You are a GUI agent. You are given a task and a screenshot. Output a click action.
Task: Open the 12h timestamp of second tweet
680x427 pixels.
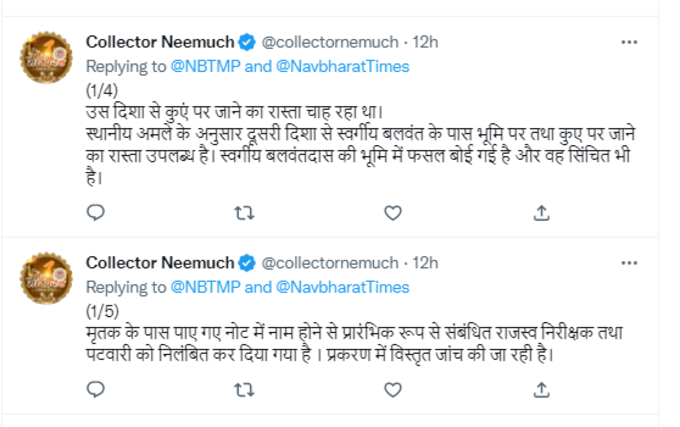[425, 263]
